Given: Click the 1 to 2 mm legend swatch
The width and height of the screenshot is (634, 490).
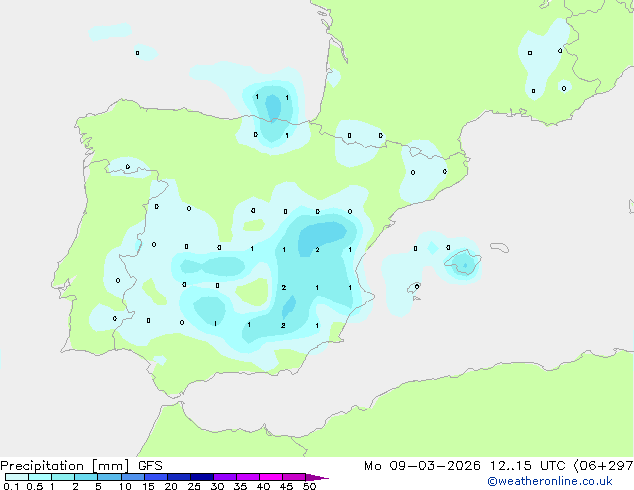Looking at the screenshot, I should coord(63,477).
